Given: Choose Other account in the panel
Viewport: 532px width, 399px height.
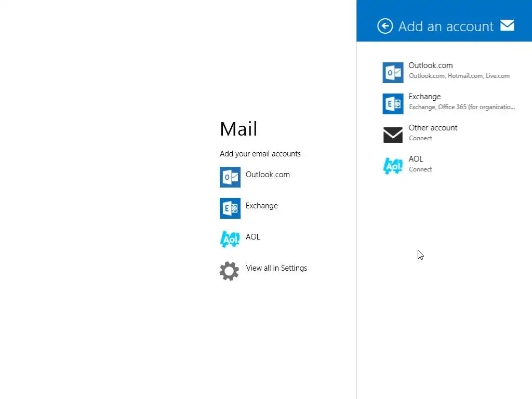Looking at the screenshot, I should [x=433, y=128].
